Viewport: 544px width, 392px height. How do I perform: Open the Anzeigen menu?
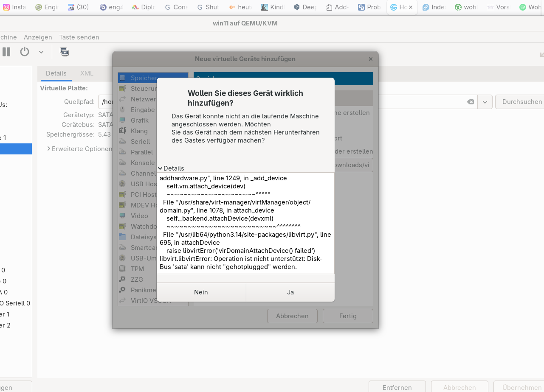point(38,37)
